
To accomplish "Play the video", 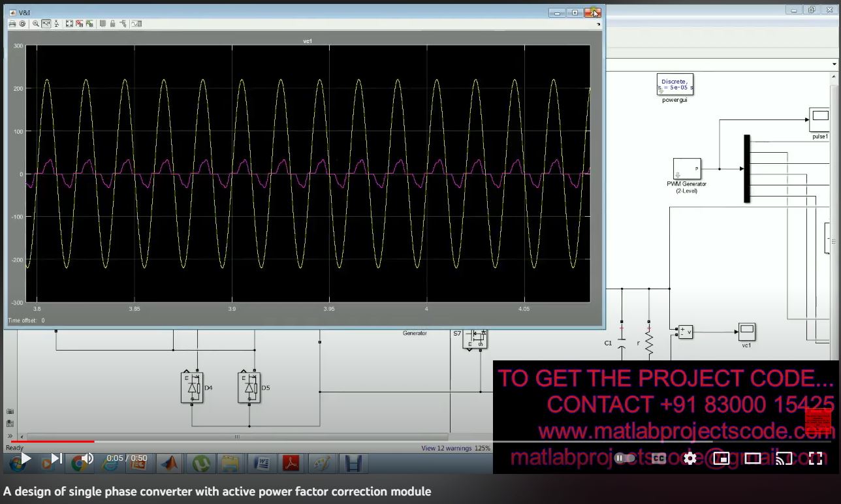I will coord(25,458).
